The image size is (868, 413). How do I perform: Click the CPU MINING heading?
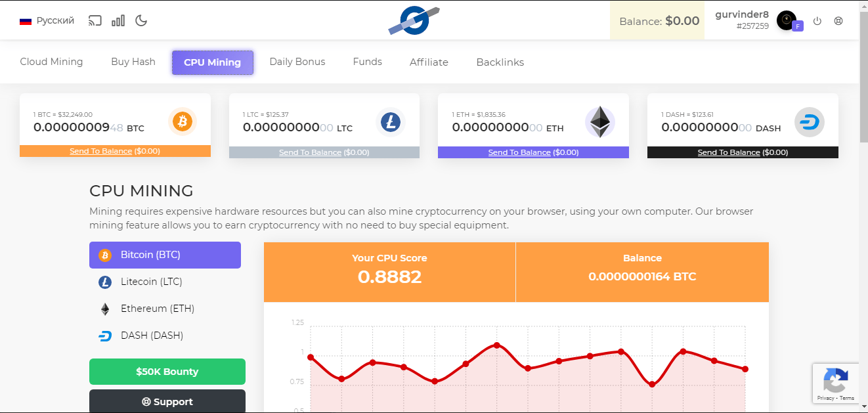tap(141, 191)
